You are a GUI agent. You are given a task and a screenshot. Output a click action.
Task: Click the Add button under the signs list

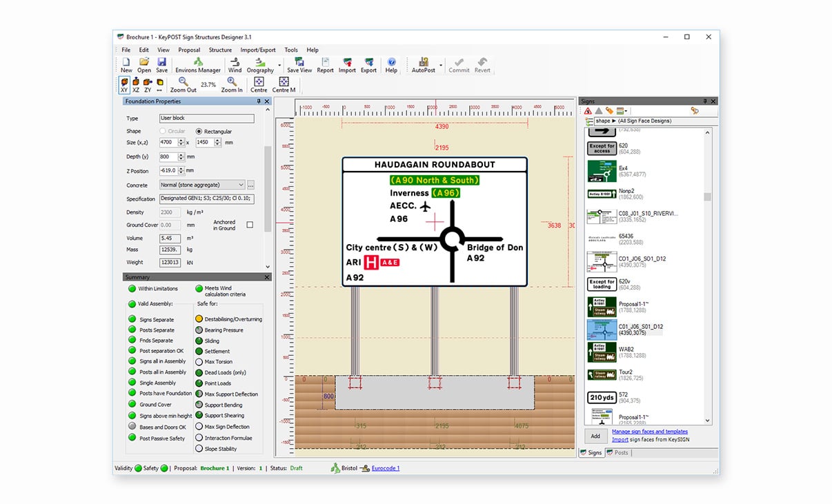(x=595, y=436)
